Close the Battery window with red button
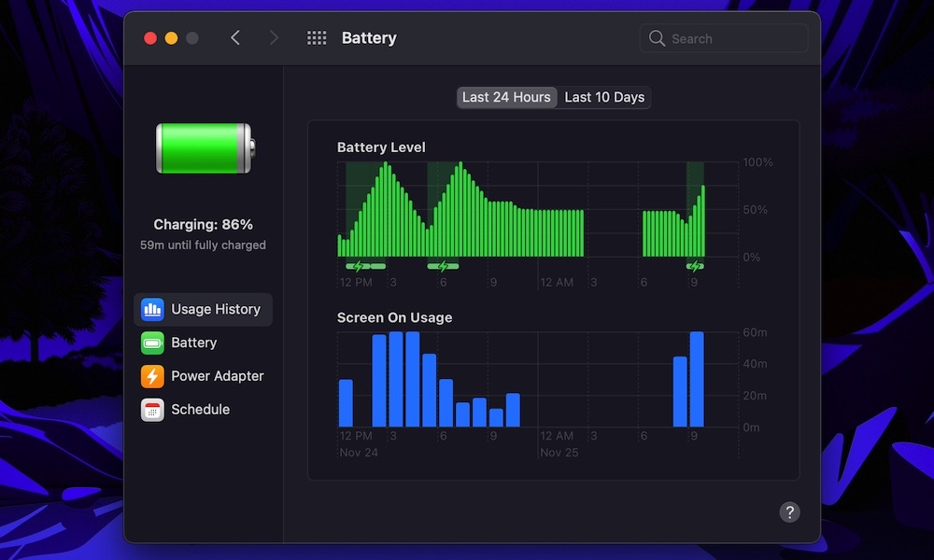 150,38
